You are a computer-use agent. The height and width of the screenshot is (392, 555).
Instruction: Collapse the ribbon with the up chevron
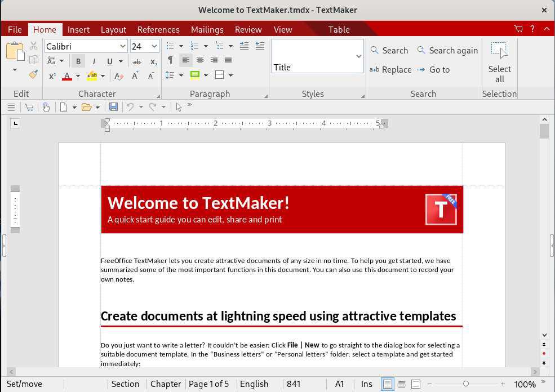click(547, 29)
